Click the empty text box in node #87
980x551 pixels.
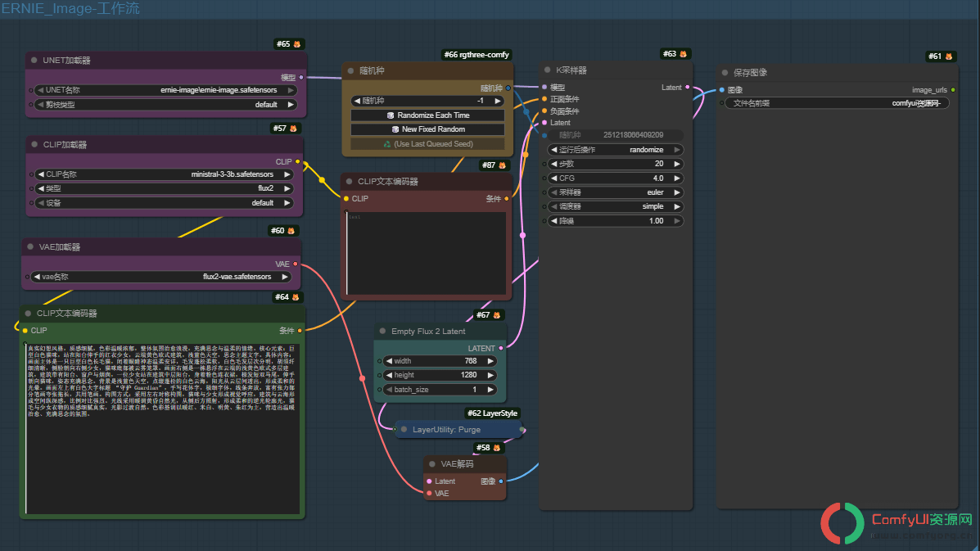pos(427,253)
